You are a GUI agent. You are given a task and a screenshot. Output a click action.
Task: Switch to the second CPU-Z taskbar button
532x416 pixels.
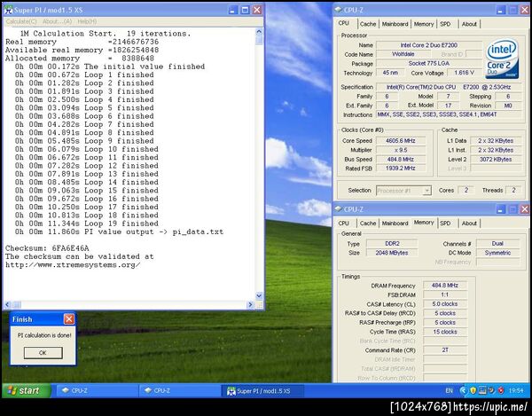click(179, 390)
